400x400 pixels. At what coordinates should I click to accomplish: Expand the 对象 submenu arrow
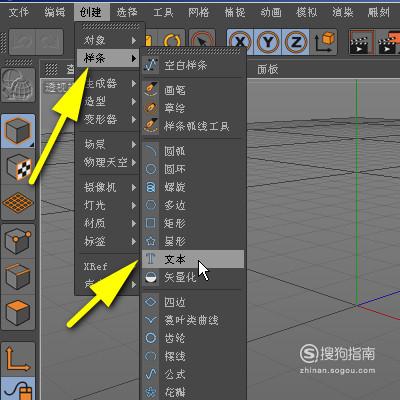coord(134,41)
